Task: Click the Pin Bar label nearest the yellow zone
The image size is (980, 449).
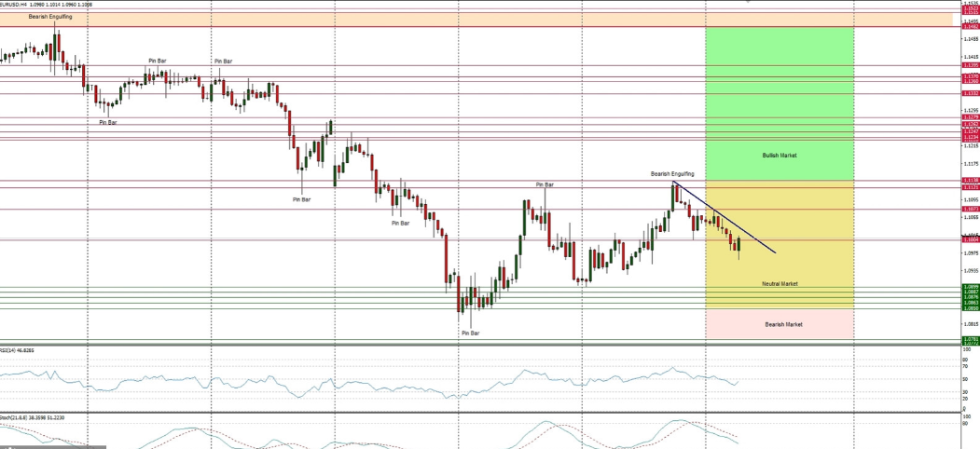Action: point(545,184)
